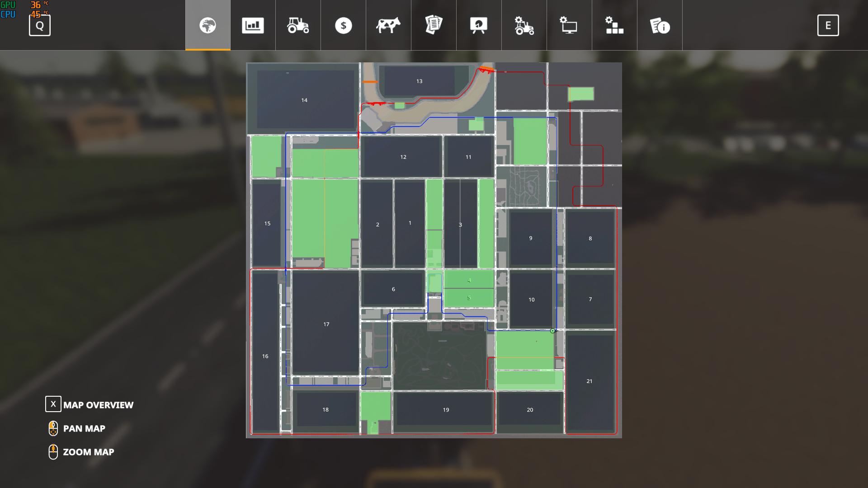Open the tutorial presentation board tab
Image resolution: width=868 pixels, height=488 pixels.
pyautogui.click(x=479, y=25)
